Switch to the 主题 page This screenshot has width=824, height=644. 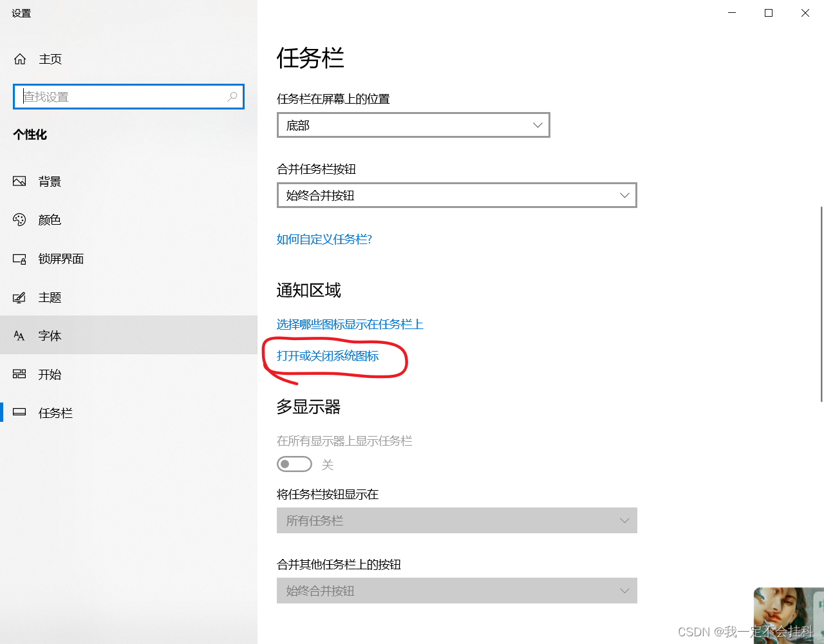(x=129, y=298)
